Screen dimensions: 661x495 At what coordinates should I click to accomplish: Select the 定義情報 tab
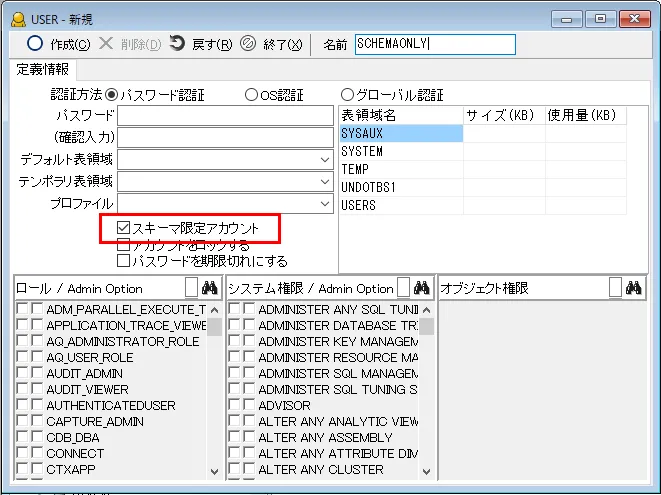(x=42, y=69)
